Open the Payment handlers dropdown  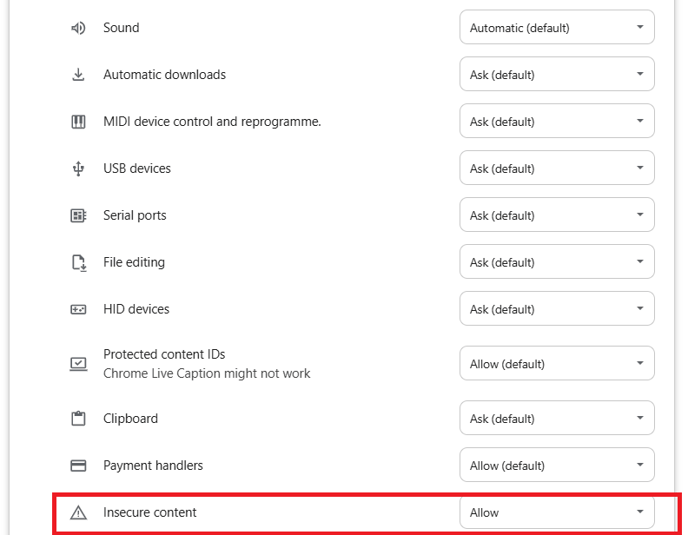(557, 465)
